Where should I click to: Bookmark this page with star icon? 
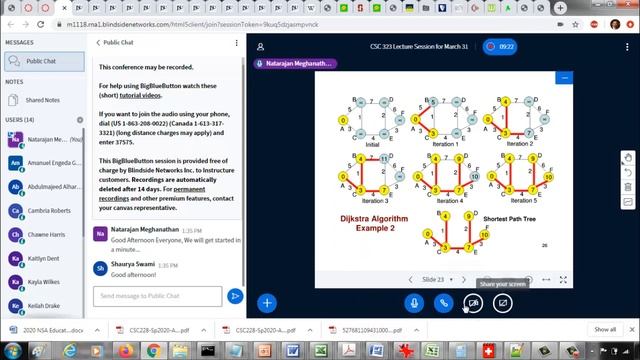[576, 24]
